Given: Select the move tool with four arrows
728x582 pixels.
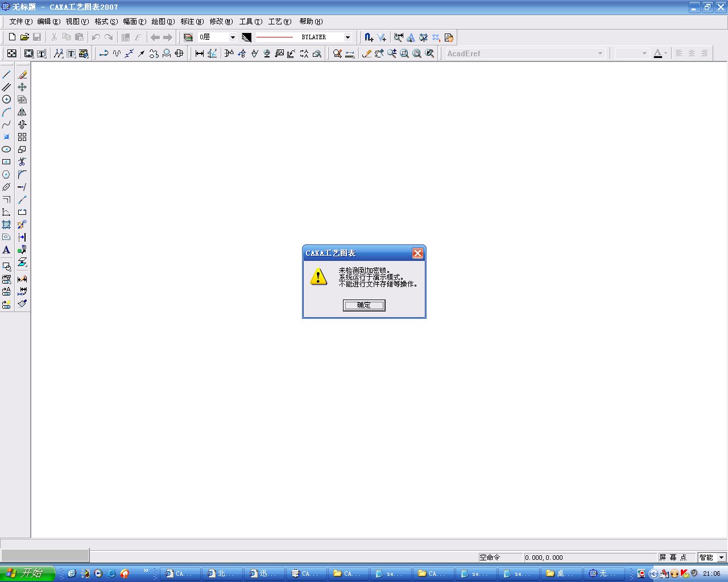Looking at the screenshot, I should tap(22, 87).
